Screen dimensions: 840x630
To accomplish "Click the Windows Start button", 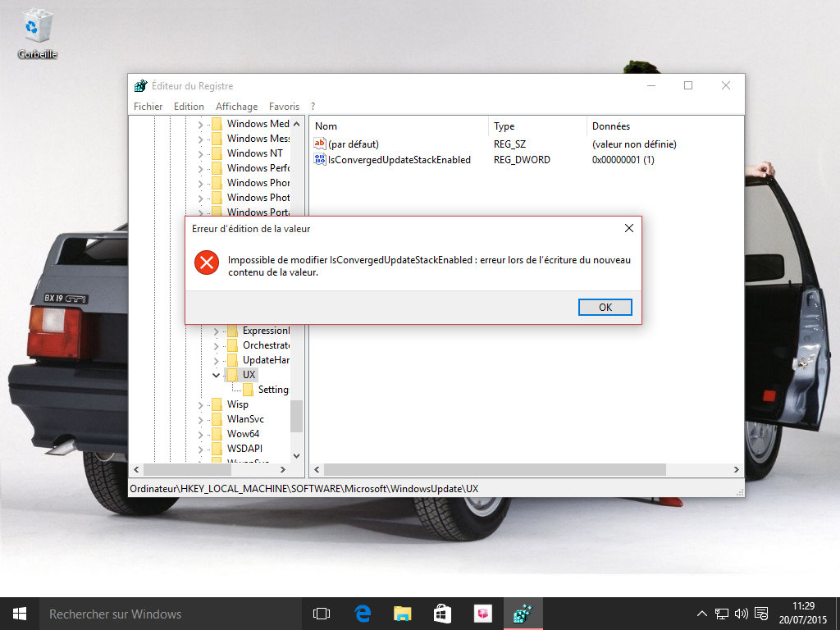I will coord(19,614).
